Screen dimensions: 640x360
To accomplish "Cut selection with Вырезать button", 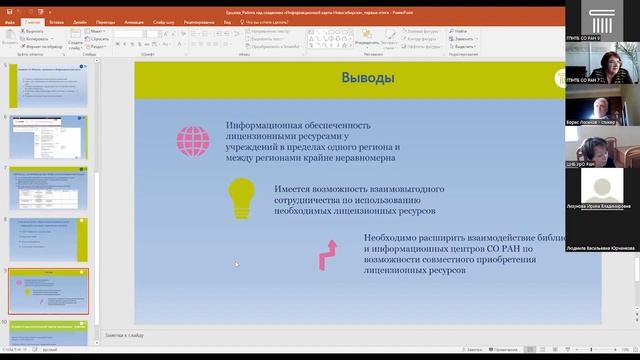I will pyautogui.click(x=32, y=31).
